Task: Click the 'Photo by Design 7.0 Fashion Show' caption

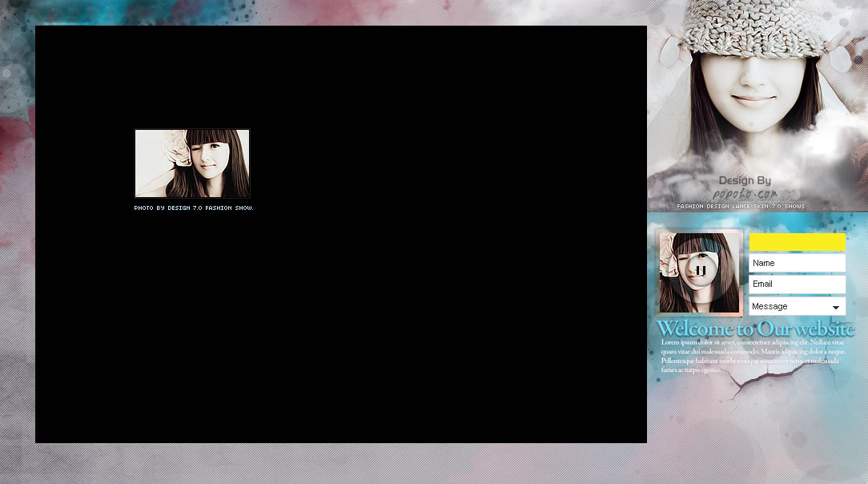Action: 194,208
